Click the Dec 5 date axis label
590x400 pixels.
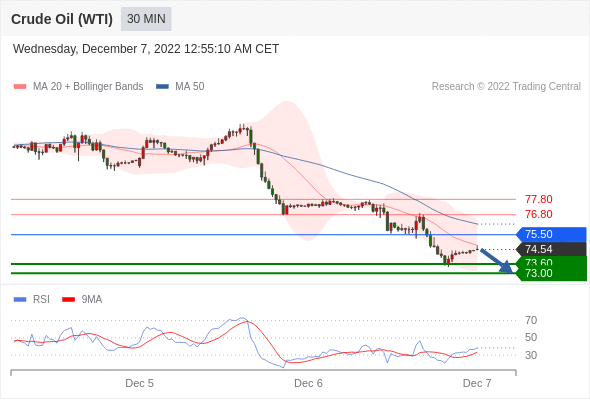click(139, 383)
